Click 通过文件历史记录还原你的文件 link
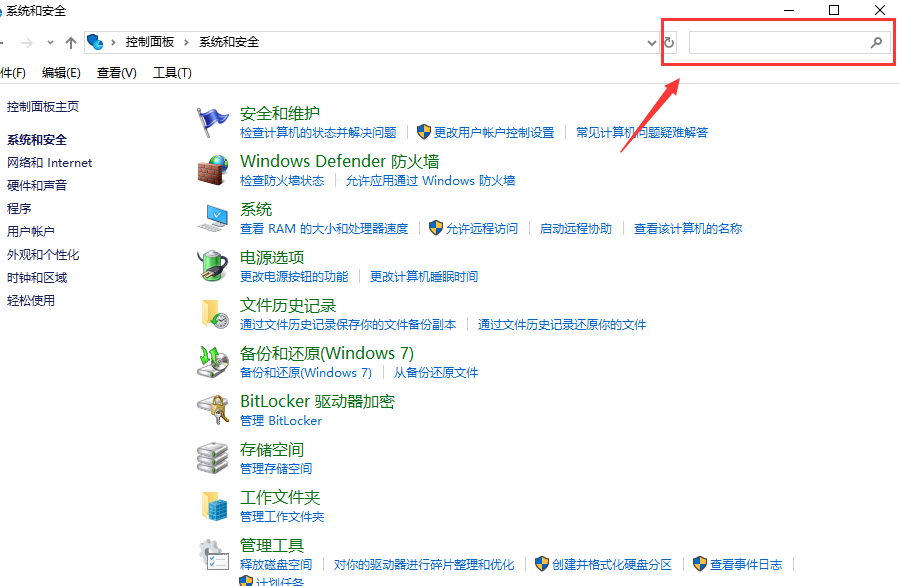The image size is (900, 586). [562, 325]
